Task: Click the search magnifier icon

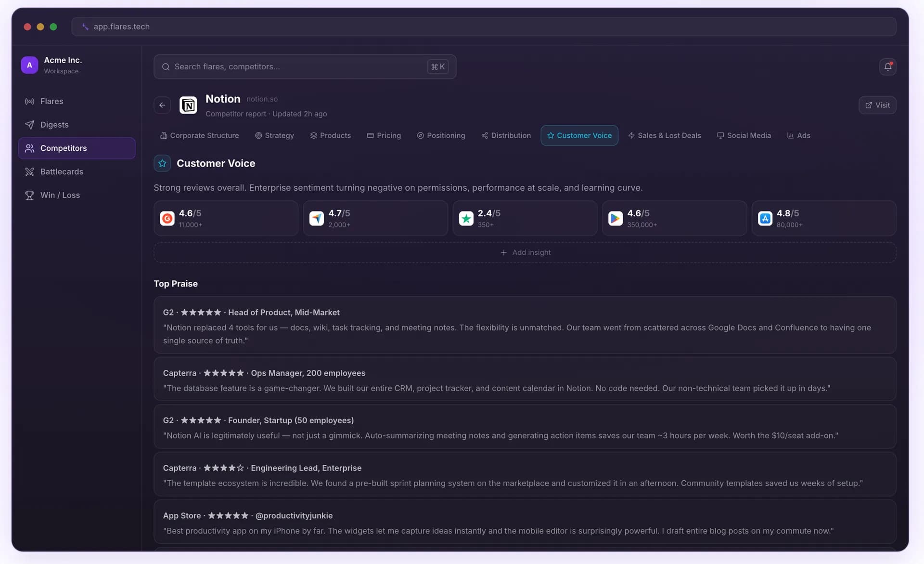Action: click(166, 67)
